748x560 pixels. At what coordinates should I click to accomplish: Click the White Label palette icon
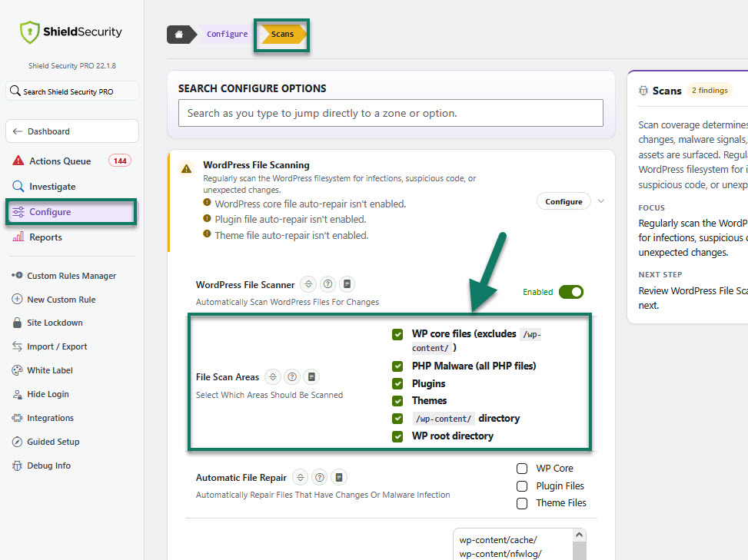click(x=17, y=370)
